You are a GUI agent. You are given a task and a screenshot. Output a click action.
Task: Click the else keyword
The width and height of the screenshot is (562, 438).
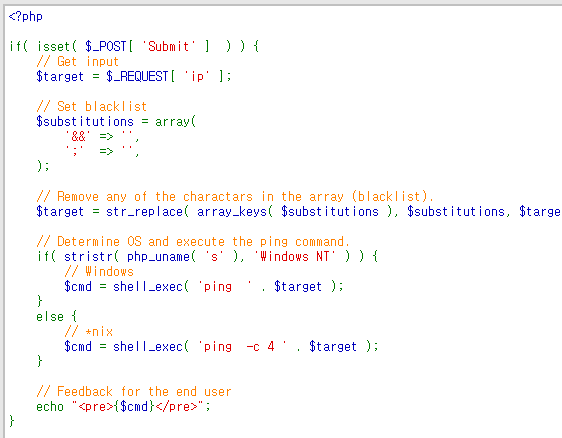(50, 316)
